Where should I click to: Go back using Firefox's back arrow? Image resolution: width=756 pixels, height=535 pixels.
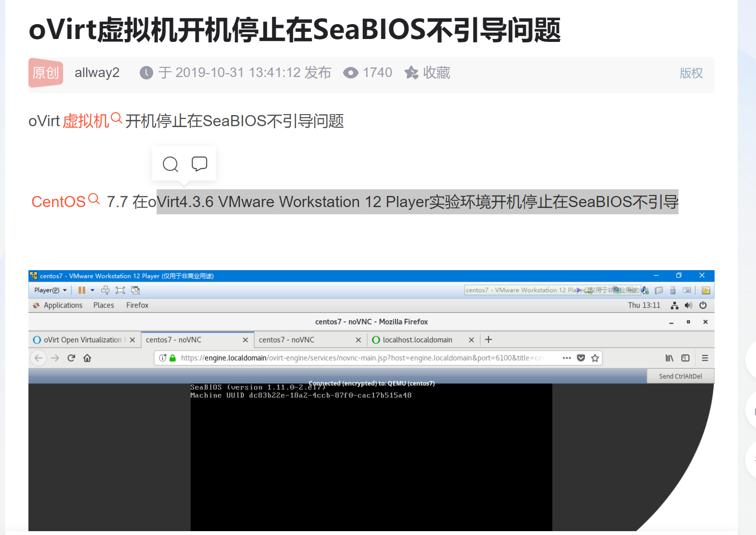39,358
